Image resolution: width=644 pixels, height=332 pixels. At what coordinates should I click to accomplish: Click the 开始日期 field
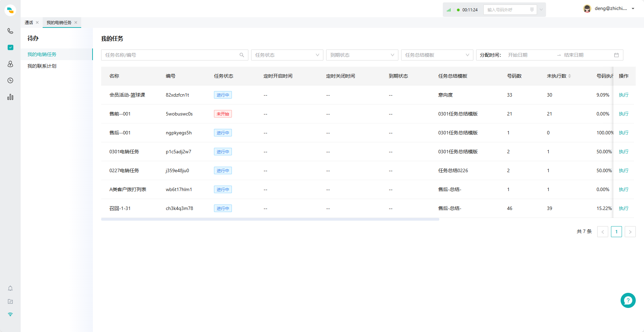pyautogui.click(x=530, y=55)
